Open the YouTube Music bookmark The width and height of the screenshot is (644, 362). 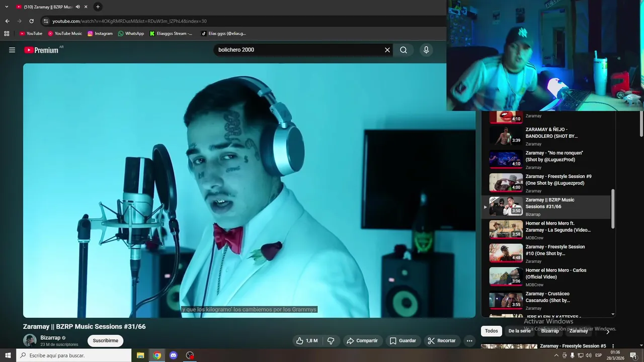click(x=65, y=34)
